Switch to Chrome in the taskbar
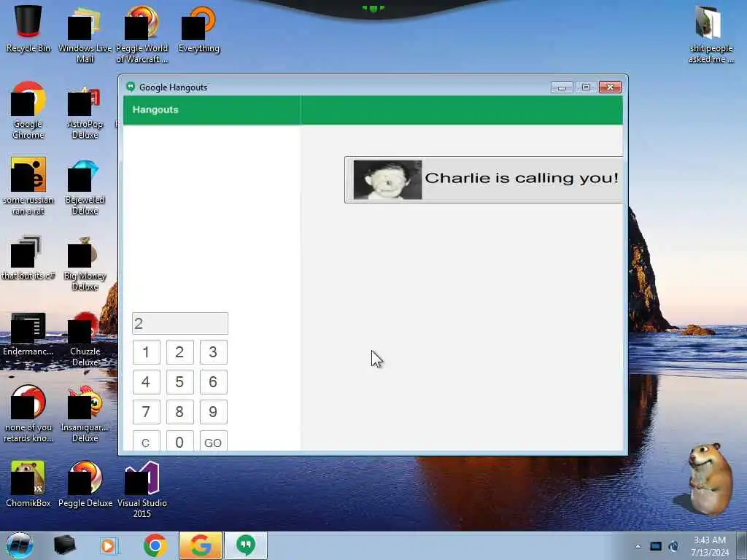The width and height of the screenshot is (747, 560). [155, 545]
